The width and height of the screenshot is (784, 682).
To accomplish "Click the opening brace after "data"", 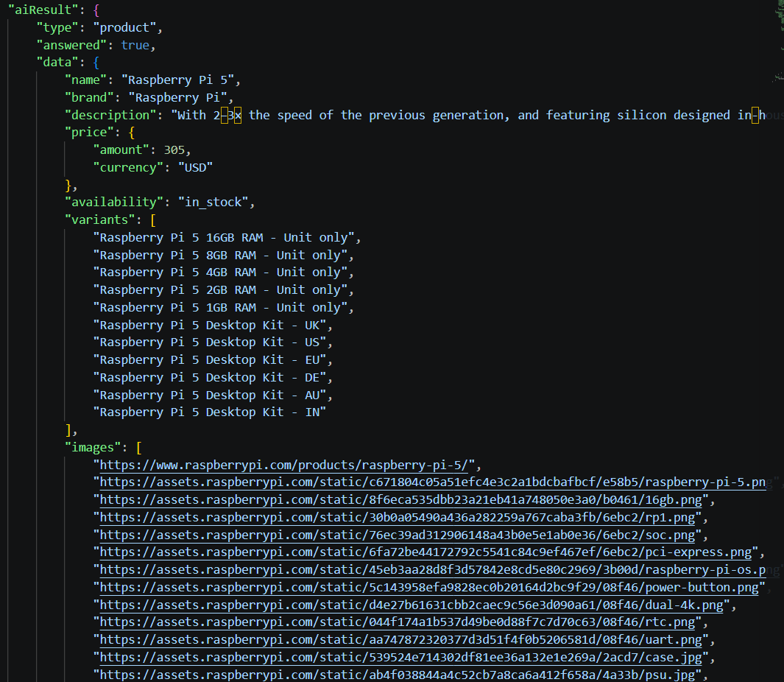I will point(96,63).
